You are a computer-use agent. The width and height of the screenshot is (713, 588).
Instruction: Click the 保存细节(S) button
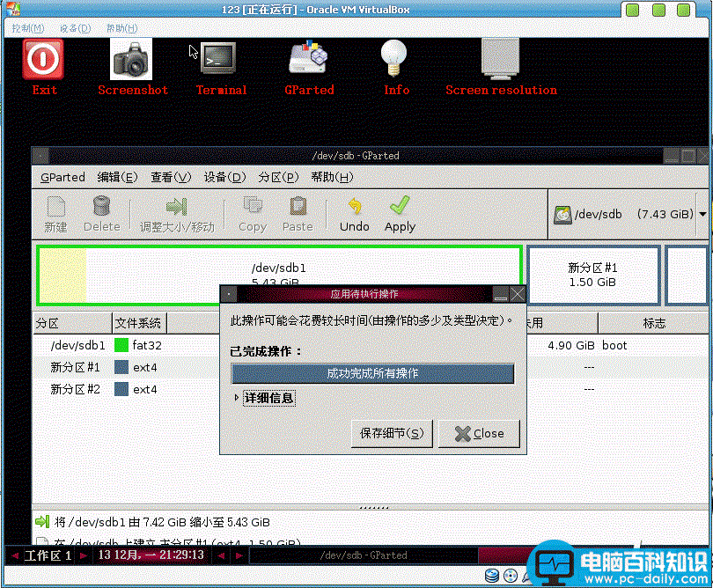[x=391, y=433]
